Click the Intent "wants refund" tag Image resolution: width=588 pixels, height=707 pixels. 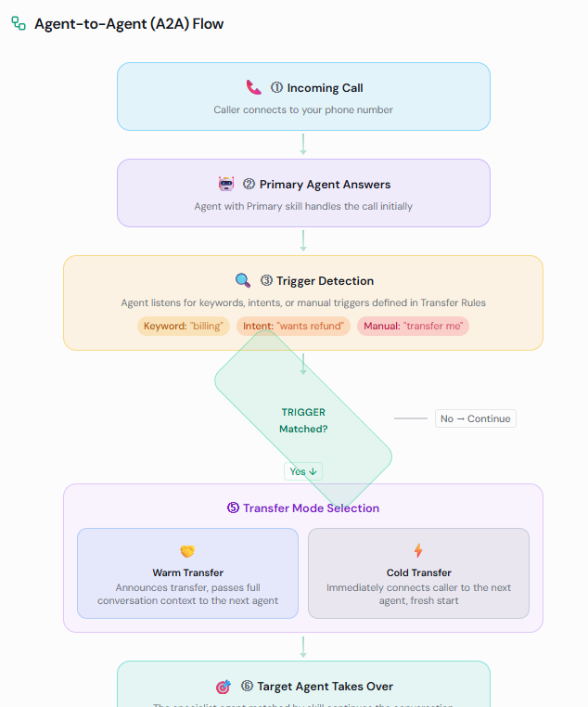point(294,327)
